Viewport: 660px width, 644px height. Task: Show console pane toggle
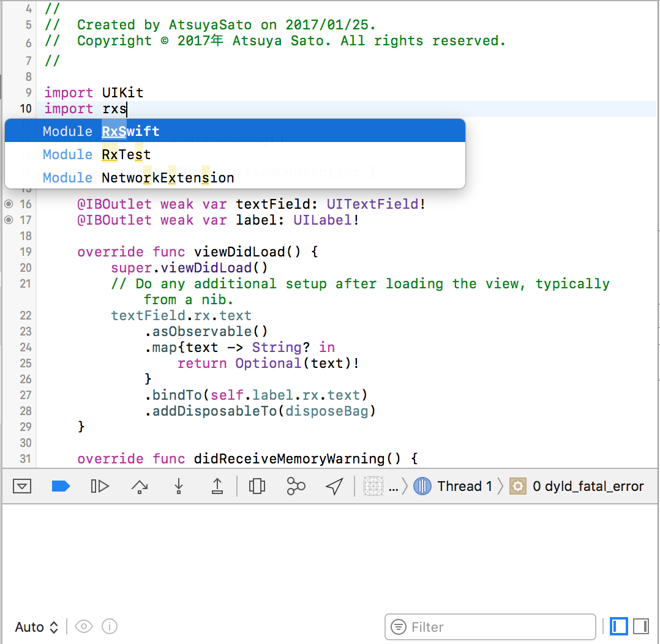pyautogui.click(x=640, y=626)
